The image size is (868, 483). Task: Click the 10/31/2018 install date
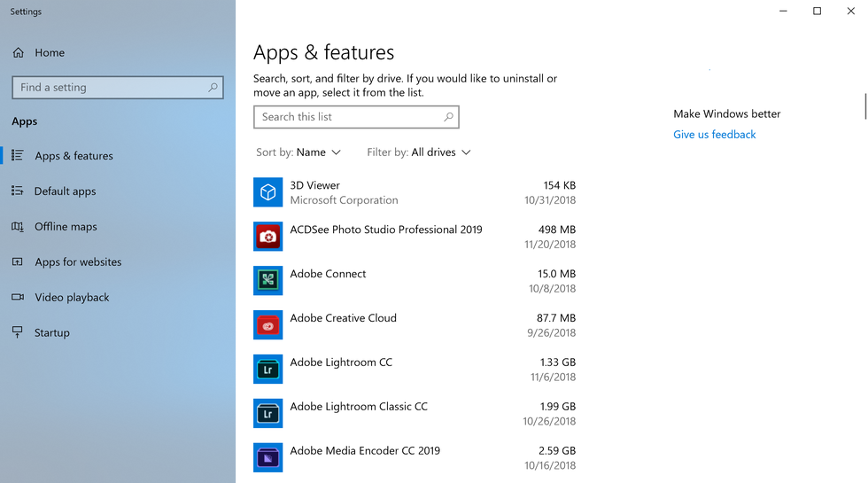coord(550,200)
